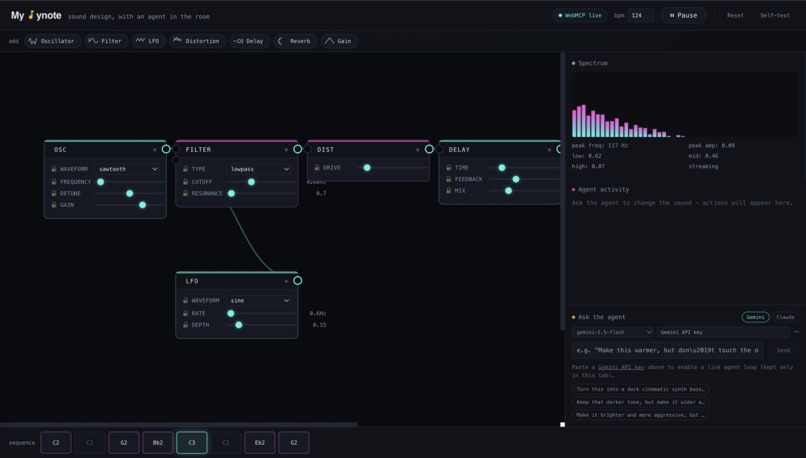Viewport: 806px width, 458px height.
Task: Open the FILTER type lowpass dropdown
Action: (x=260, y=169)
